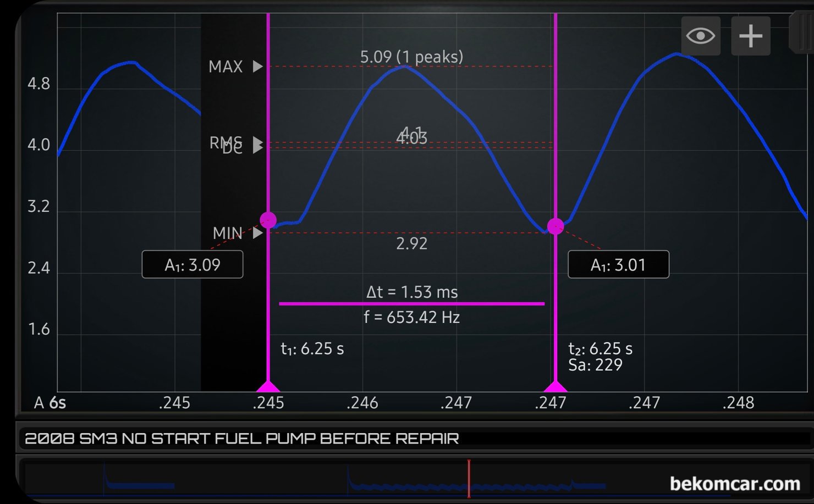Click the recording title text field
Image resolution: width=814 pixels, height=504 pixels.
pyautogui.click(x=242, y=439)
